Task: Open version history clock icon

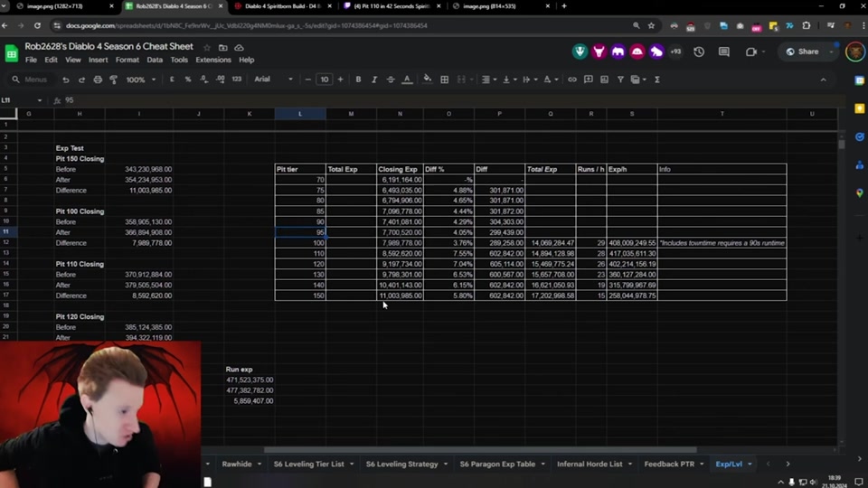Action: (699, 52)
